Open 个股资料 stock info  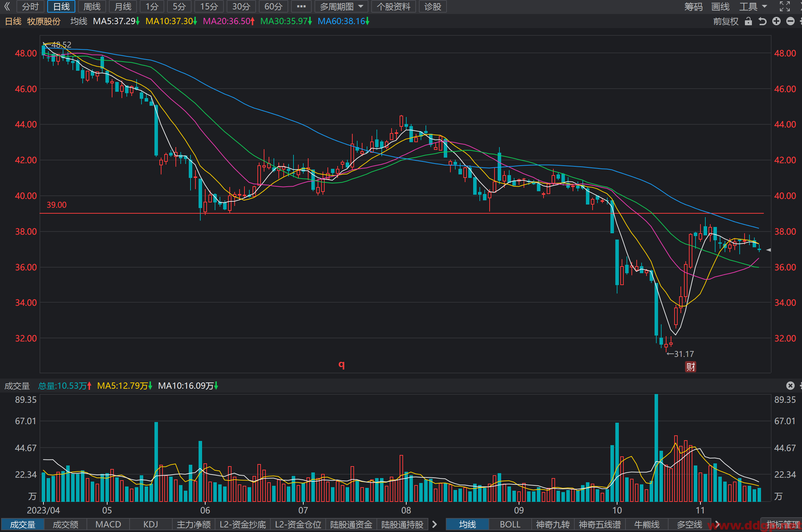tap(393, 7)
